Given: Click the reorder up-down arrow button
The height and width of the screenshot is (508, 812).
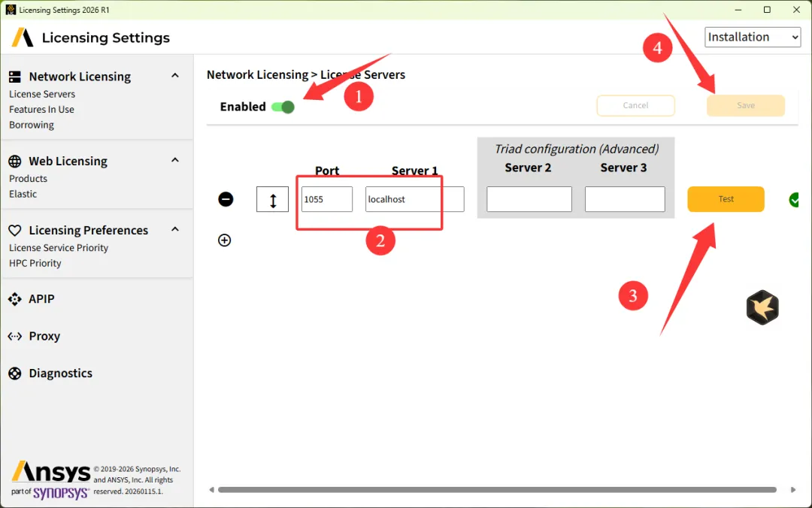Looking at the screenshot, I should (x=272, y=199).
